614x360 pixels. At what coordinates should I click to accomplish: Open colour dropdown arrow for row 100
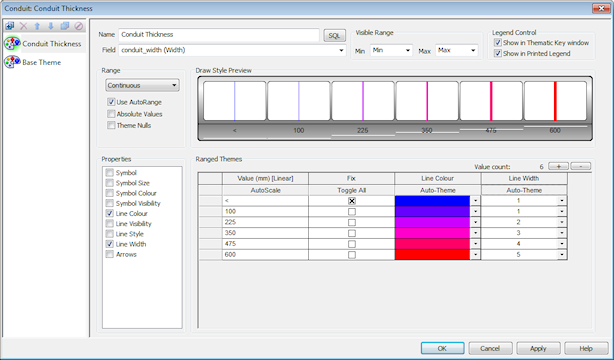tap(475, 212)
